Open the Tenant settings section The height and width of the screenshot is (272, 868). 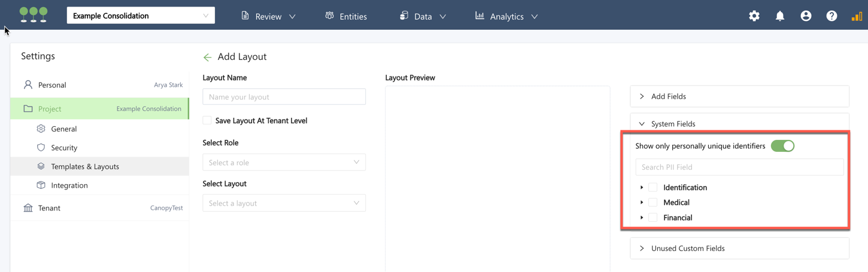click(49, 208)
